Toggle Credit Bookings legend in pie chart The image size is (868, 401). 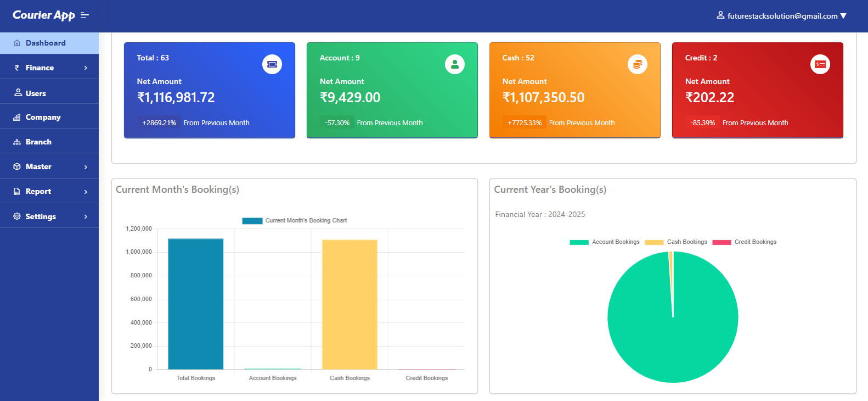tap(745, 242)
